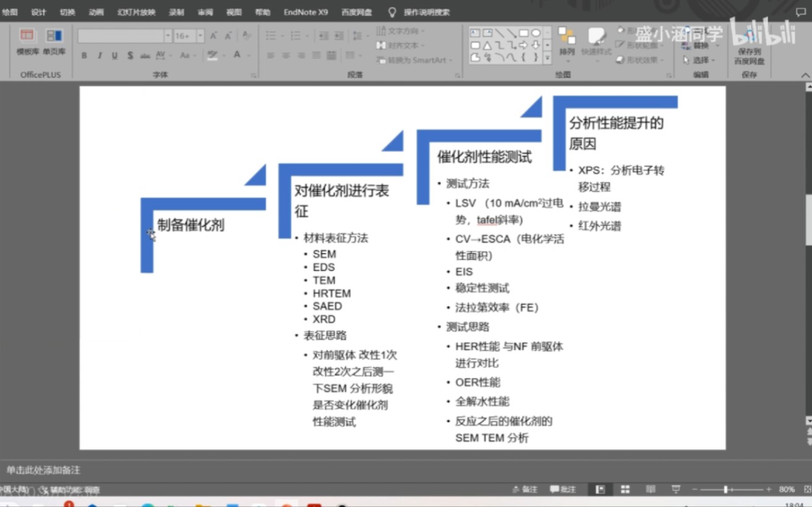Expand the font name dropdown
The height and width of the screenshot is (507, 812).
[x=167, y=36]
